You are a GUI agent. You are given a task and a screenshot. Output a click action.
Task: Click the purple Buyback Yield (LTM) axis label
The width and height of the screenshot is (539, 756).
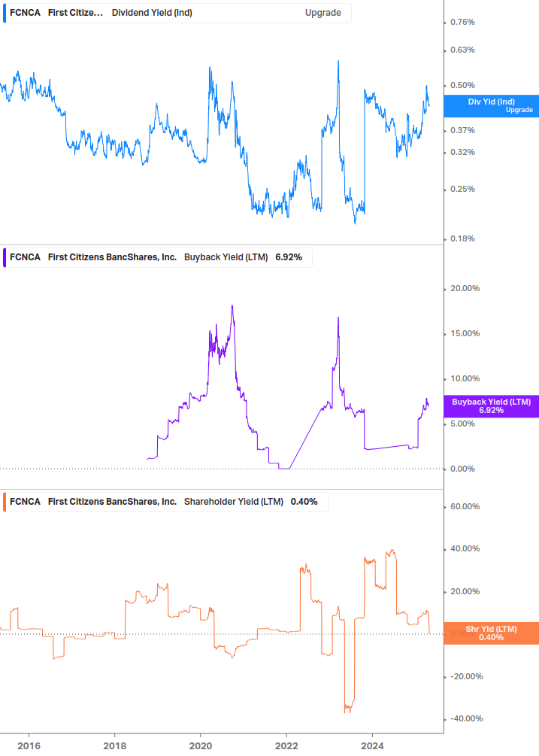[x=492, y=406]
